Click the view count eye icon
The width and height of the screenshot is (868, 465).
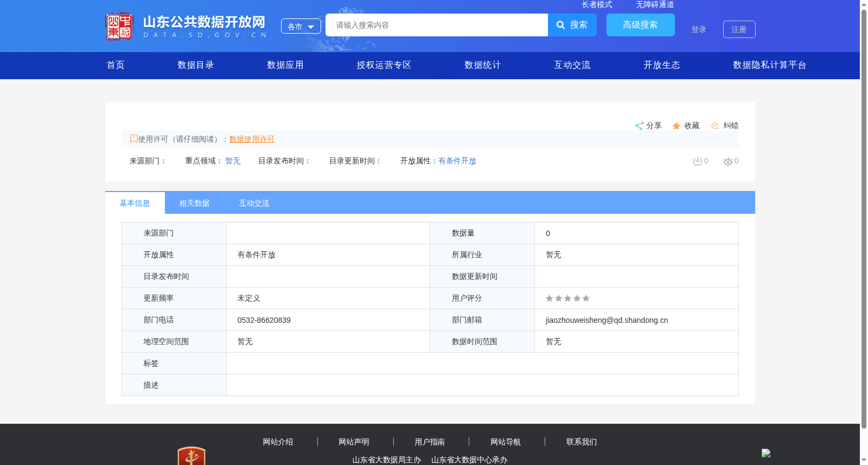tap(728, 161)
